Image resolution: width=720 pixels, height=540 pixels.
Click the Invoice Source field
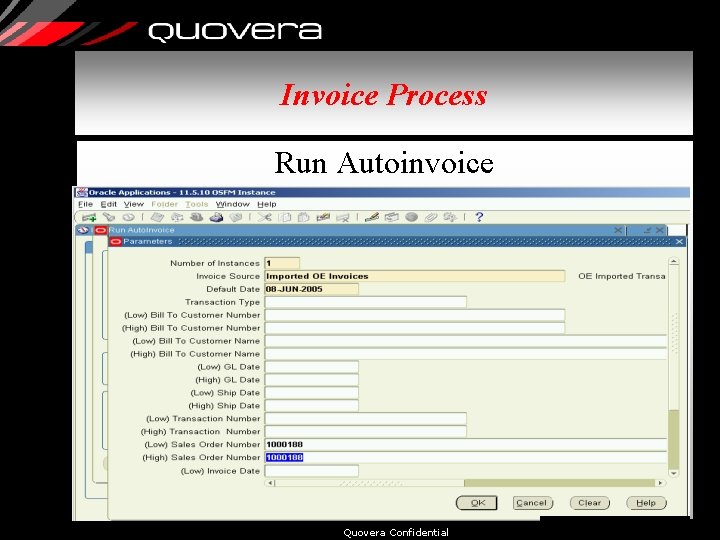click(415, 276)
